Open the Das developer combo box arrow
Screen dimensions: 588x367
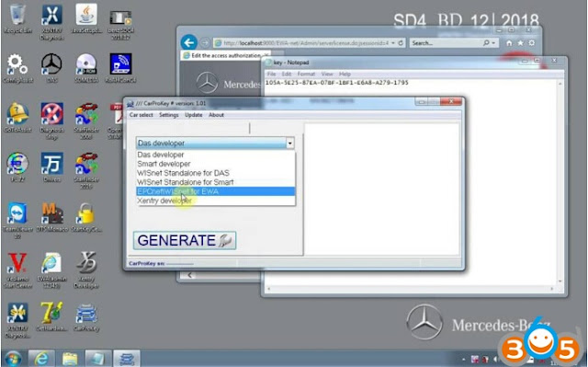(x=289, y=143)
